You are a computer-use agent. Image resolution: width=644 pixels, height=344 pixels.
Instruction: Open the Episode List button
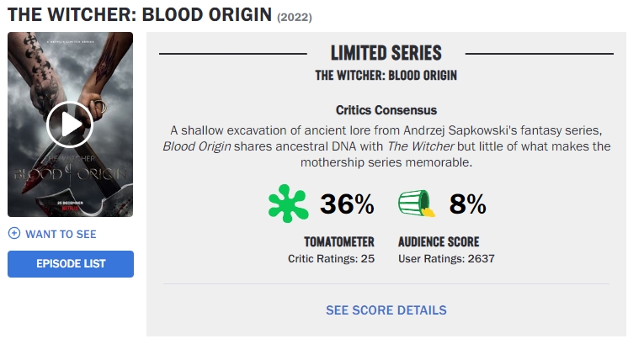click(x=71, y=264)
